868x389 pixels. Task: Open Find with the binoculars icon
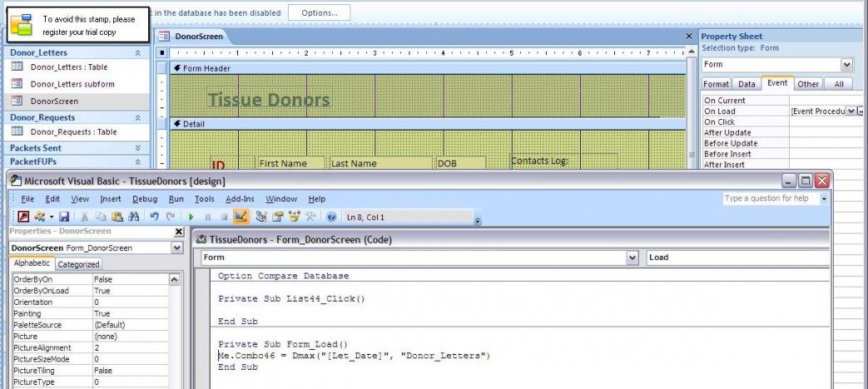point(133,217)
